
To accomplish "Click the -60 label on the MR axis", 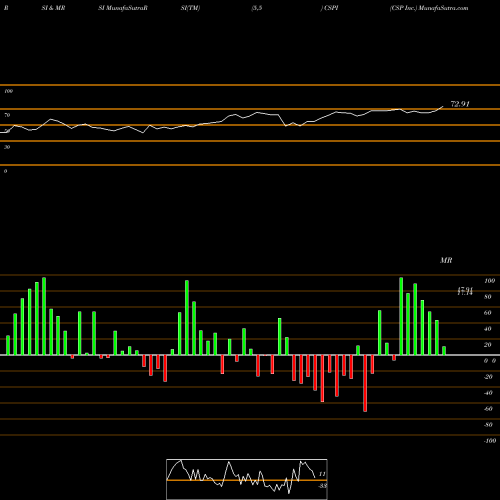I will 488,409.
